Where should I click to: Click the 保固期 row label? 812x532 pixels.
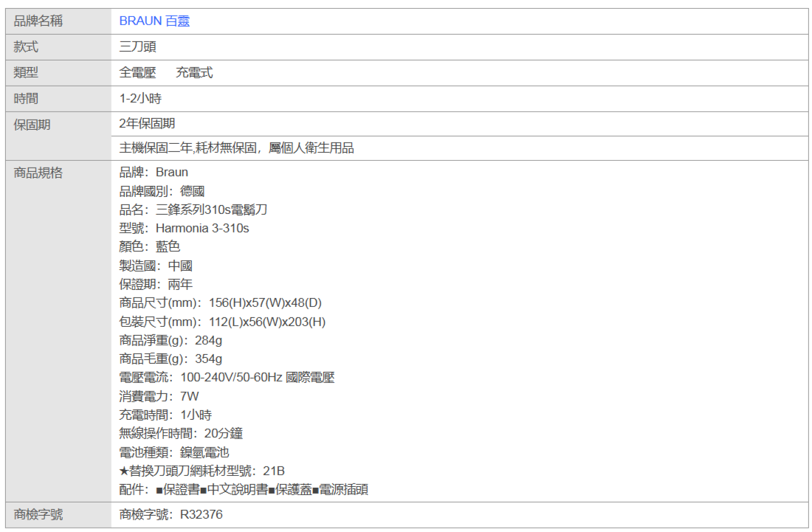32,125
